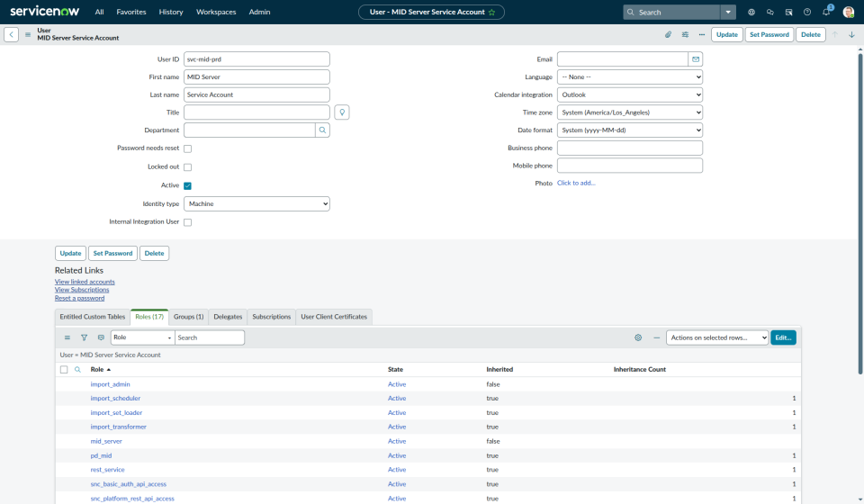Open the All menu
Viewport: 864px width, 504px height.
click(x=99, y=12)
